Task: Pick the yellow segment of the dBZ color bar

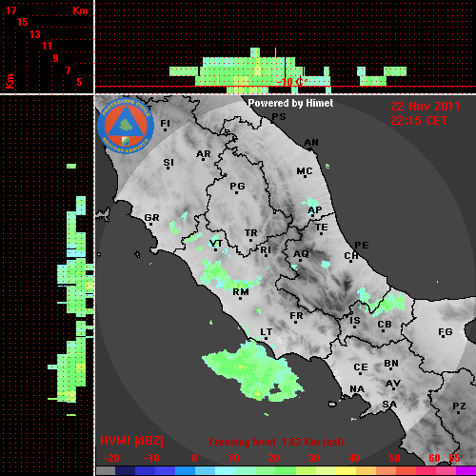Action: pos(346,470)
